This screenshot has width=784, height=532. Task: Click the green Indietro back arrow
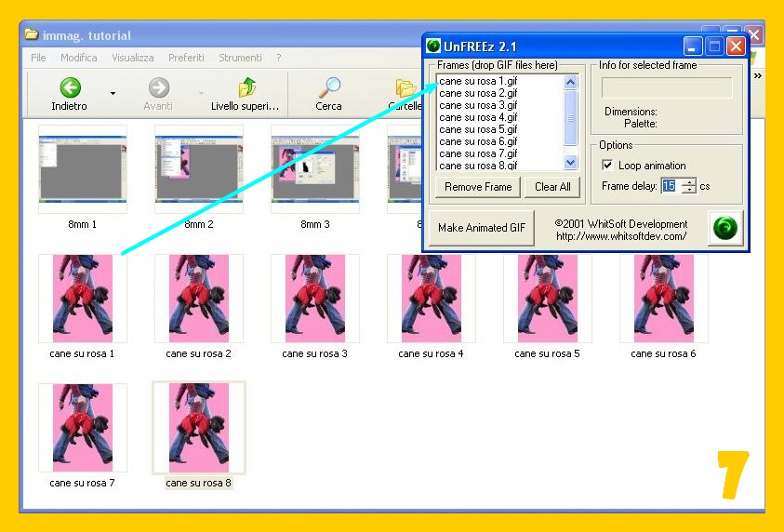click(x=70, y=87)
